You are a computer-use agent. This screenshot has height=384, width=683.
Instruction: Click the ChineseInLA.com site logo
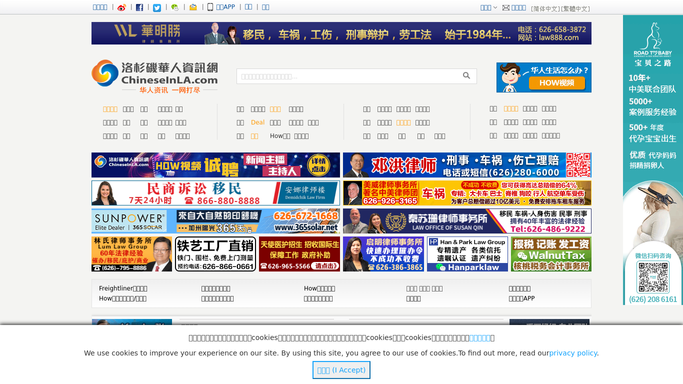[155, 77]
